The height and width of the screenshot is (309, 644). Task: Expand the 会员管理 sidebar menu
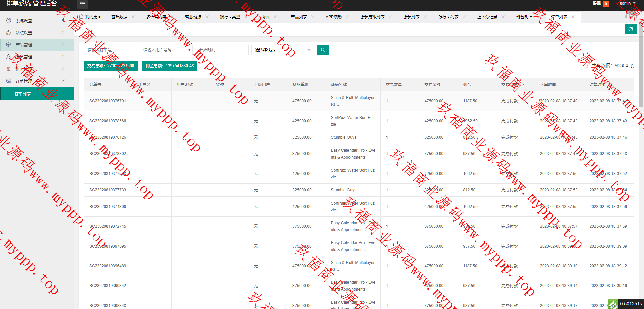(x=37, y=57)
